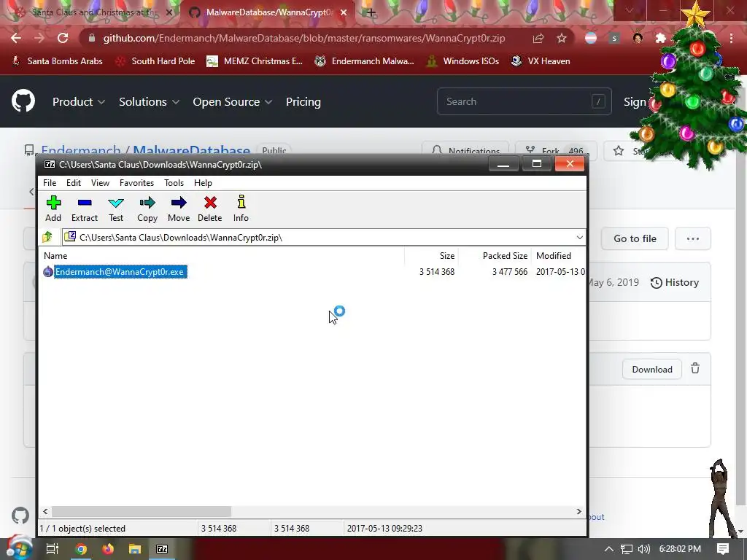Open the Info toolbar icon
This screenshot has height=560, width=747.
(x=241, y=209)
